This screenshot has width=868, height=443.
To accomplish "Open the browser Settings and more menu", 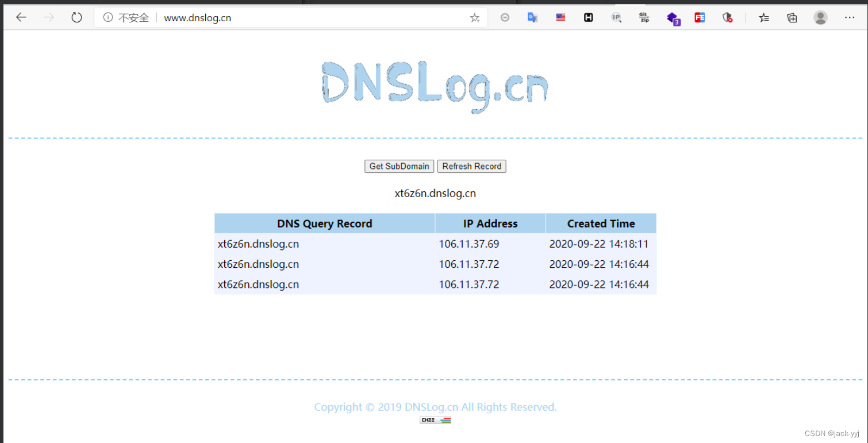I will (850, 18).
